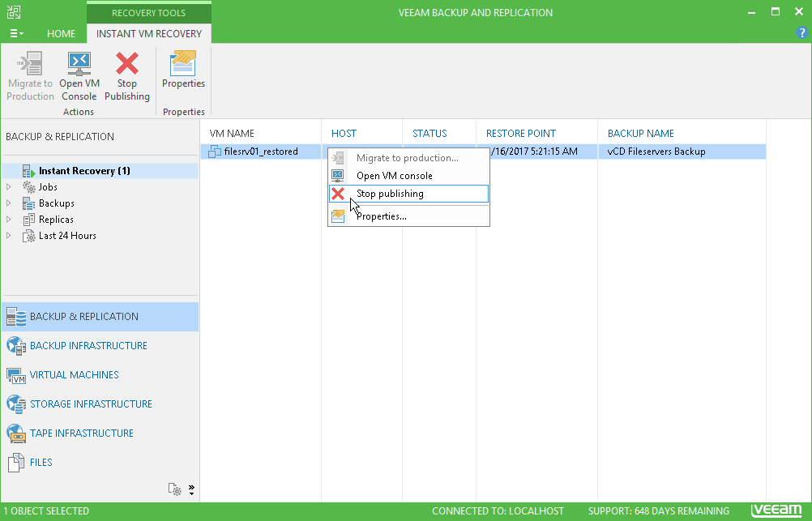The width and height of the screenshot is (812, 521).
Task: Expand the Replicas tree node
Action: click(x=8, y=219)
